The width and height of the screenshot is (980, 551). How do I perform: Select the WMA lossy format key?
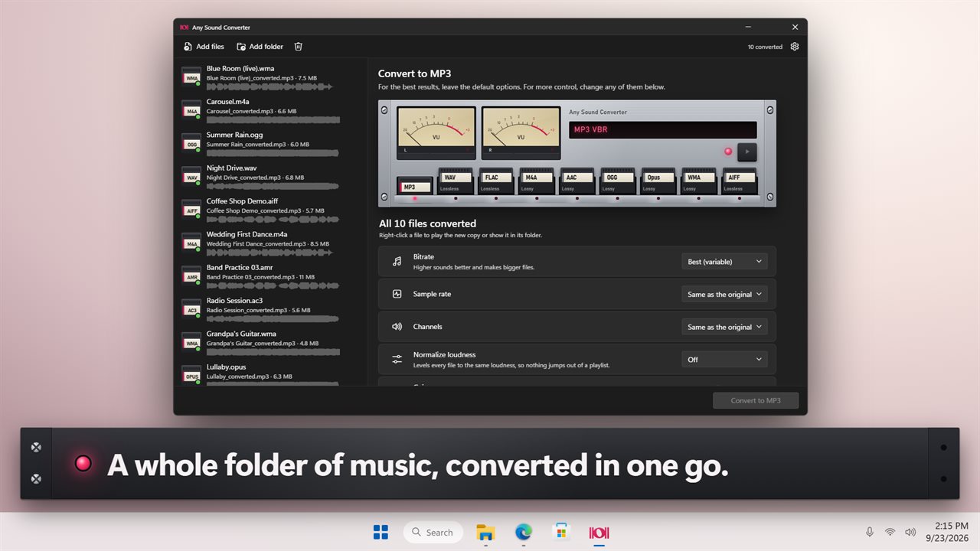pos(699,181)
